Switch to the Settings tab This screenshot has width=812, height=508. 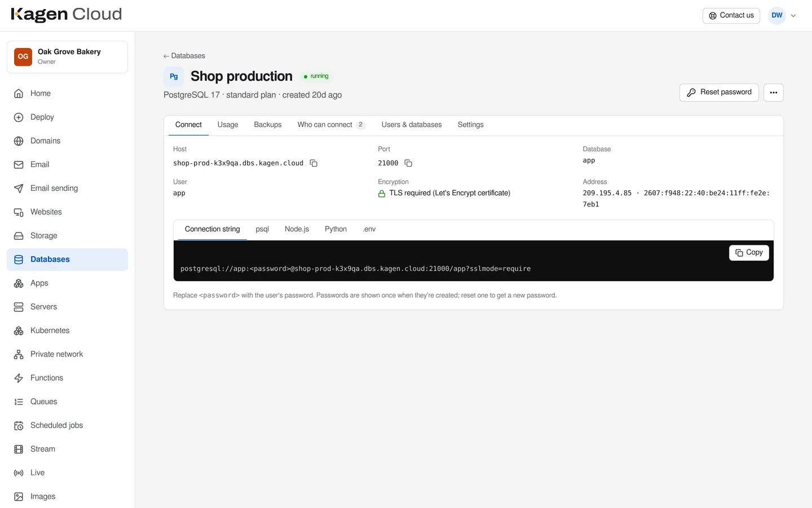pyautogui.click(x=471, y=125)
